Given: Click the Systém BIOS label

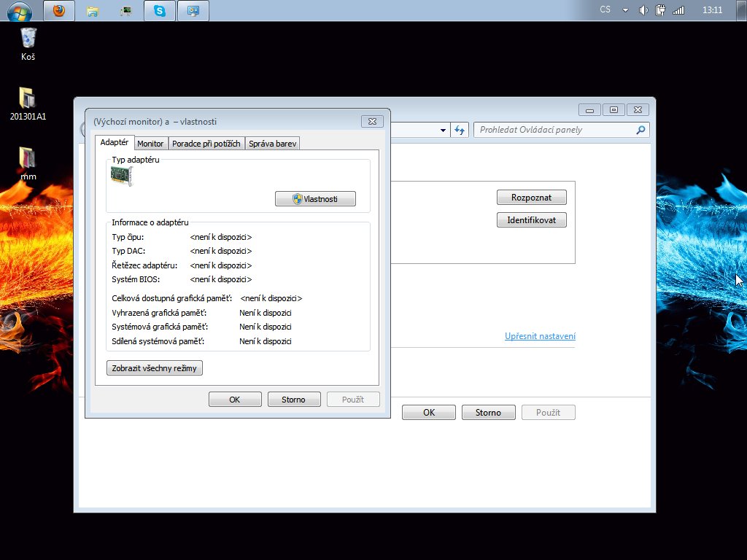Looking at the screenshot, I should coord(136,279).
